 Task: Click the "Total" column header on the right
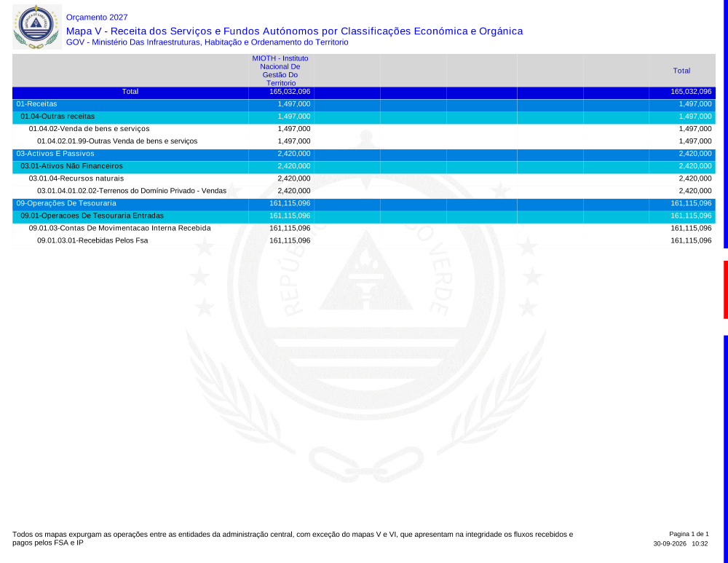click(681, 71)
